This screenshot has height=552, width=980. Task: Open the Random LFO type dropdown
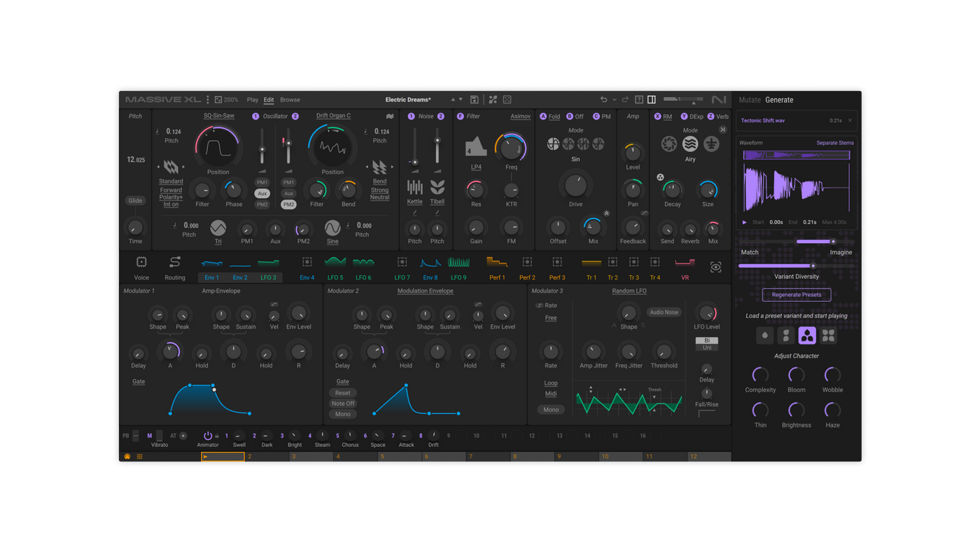[629, 291]
